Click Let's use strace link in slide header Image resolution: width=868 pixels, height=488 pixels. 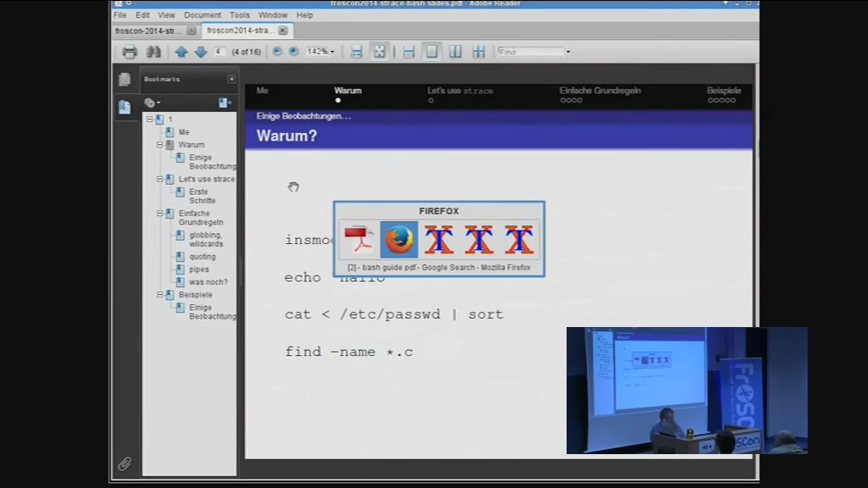[460, 91]
